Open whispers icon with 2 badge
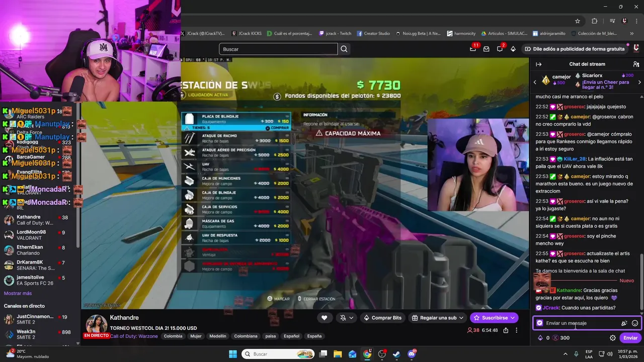 [x=500, y=49]
